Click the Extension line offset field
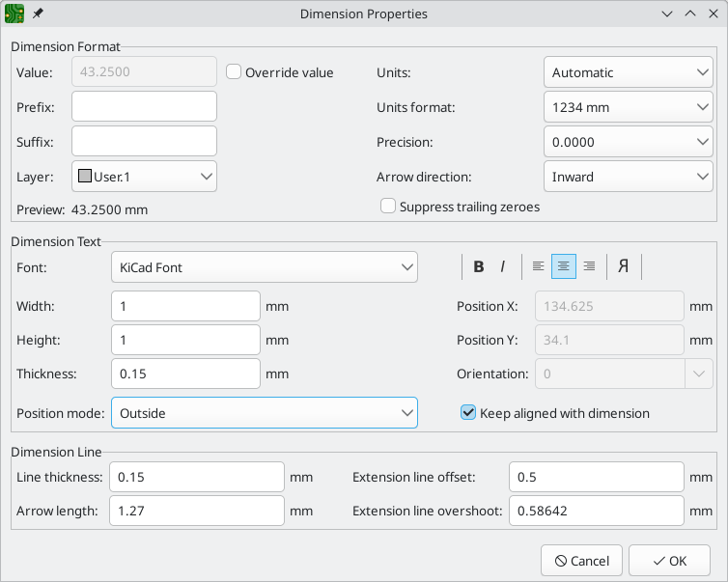Viewport: 728px width, 582px height. [597, 477]
